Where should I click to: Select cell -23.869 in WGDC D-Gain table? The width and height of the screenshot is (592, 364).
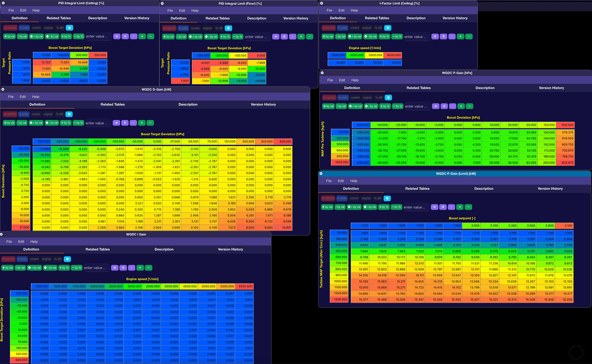[x=42, y=149]
